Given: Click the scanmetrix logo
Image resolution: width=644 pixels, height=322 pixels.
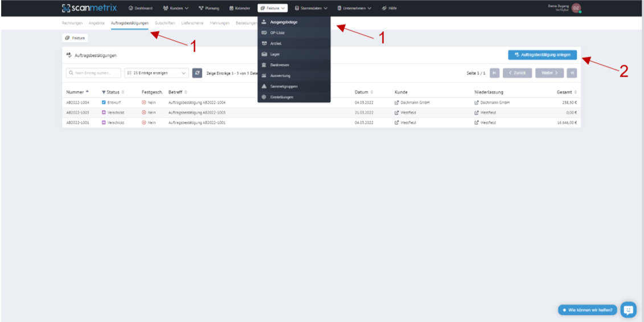Looking at the screenshot, I should [x=89, y=8].
